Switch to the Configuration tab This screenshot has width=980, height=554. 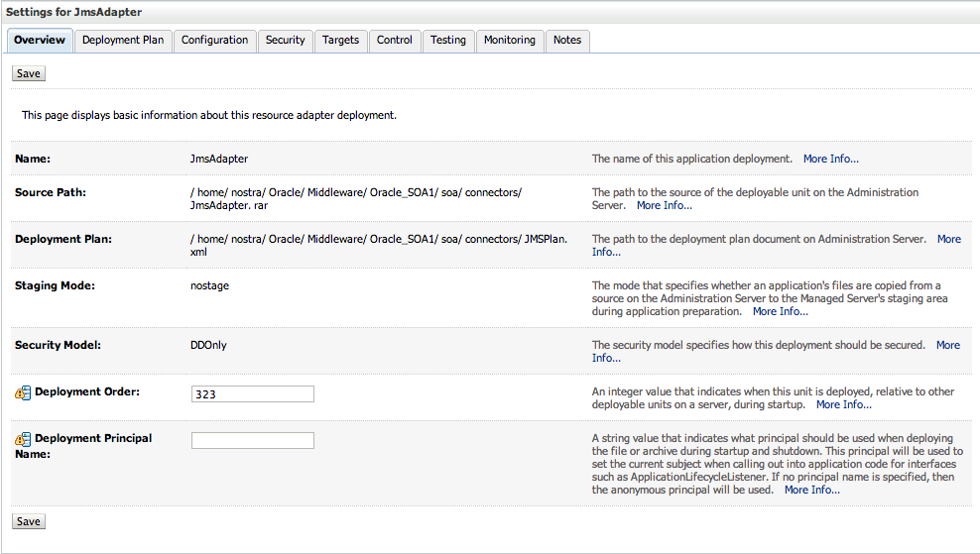pyautogui.click(x=214, y=41)
